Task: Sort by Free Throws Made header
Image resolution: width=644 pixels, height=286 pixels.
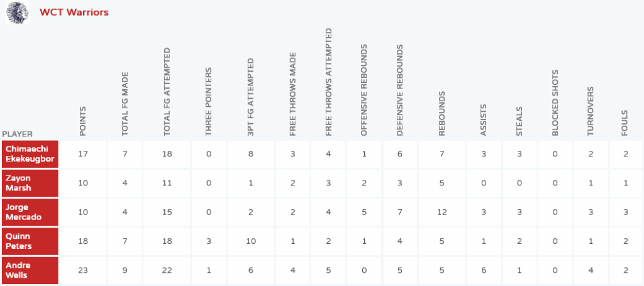Action: pos(292,97)
